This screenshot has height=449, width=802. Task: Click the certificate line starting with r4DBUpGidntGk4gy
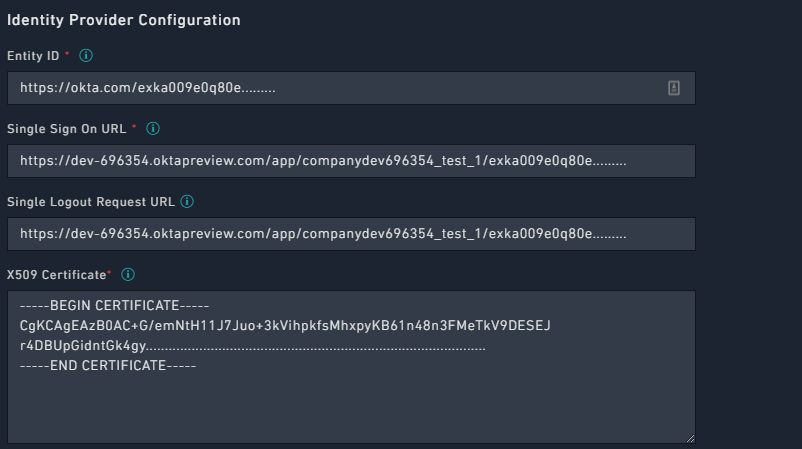point(250,345)
